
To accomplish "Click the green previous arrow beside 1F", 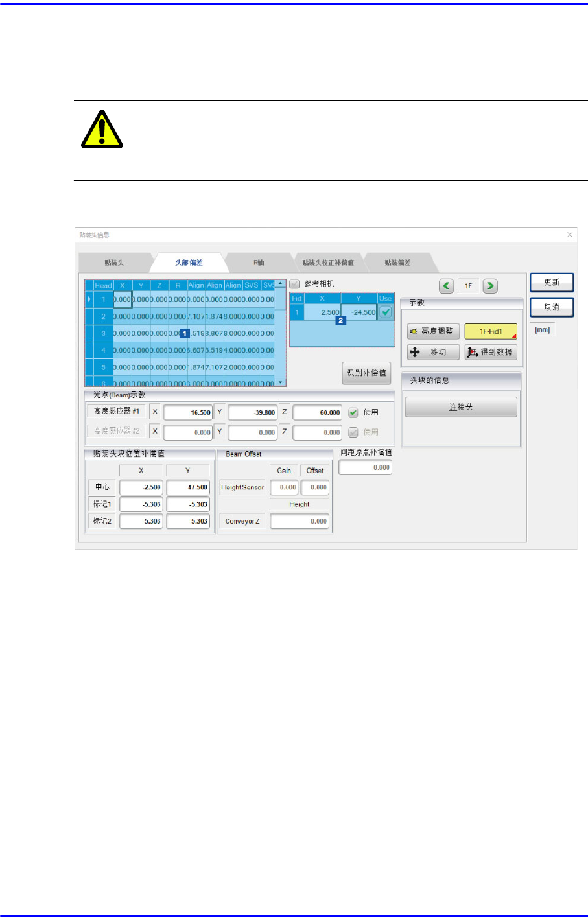I will point(447,286).
